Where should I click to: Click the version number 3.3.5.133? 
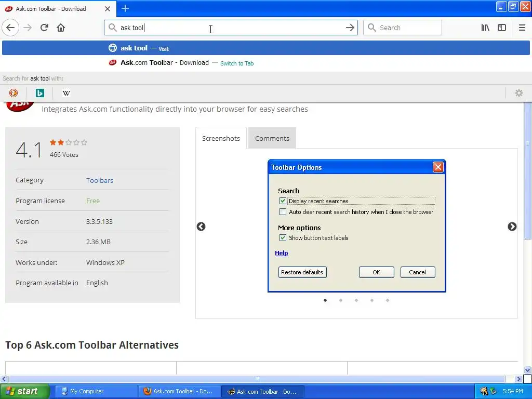click(99, 221)
